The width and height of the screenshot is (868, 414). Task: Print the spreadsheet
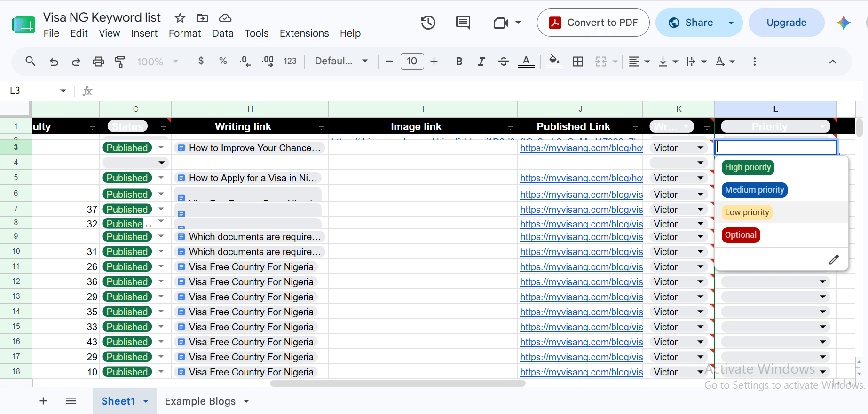98,62
